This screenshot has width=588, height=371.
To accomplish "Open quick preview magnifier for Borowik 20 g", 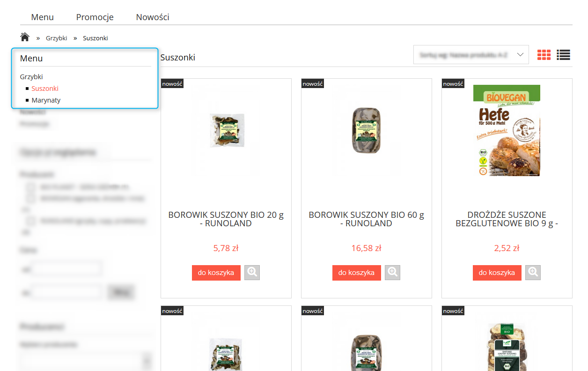I will click(x=252, y=273).
